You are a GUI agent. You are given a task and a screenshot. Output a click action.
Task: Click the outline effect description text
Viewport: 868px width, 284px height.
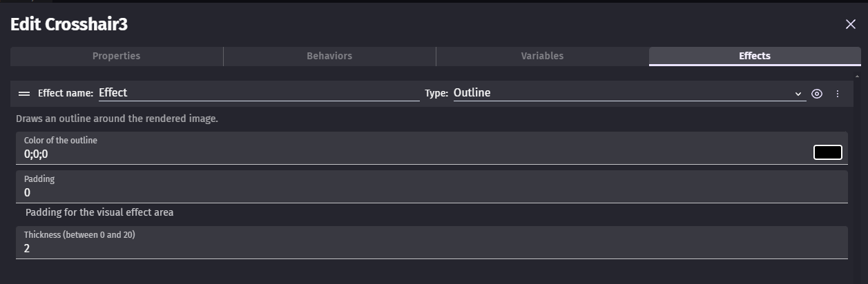pos(117,119)
